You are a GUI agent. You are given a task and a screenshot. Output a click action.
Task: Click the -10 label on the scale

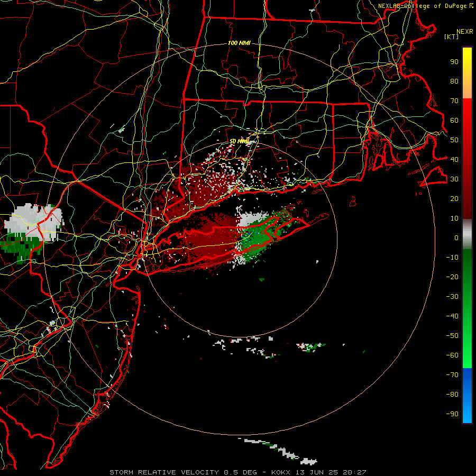coord(452,258)
